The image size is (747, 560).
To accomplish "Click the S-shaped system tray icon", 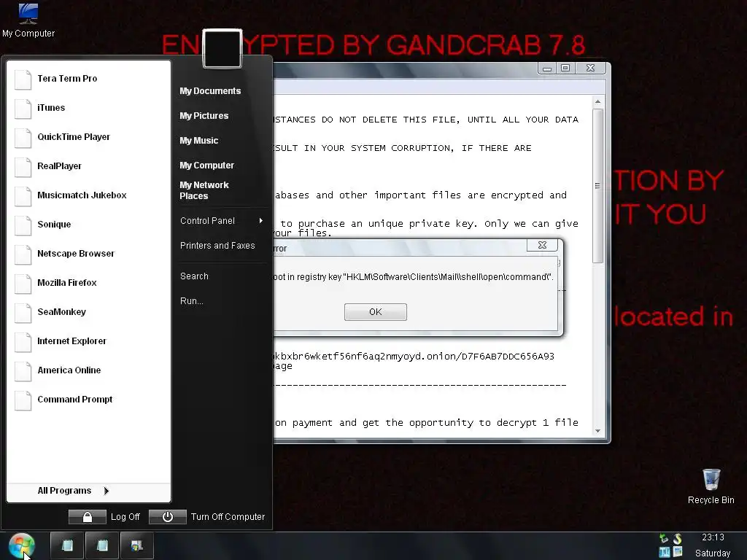I will 677,539.
